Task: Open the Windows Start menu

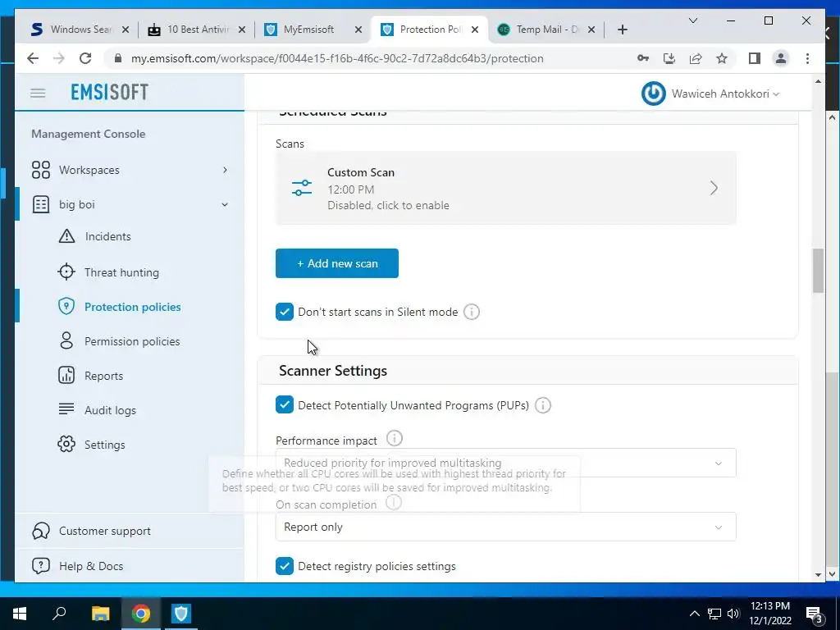Action: coord(20,614)
